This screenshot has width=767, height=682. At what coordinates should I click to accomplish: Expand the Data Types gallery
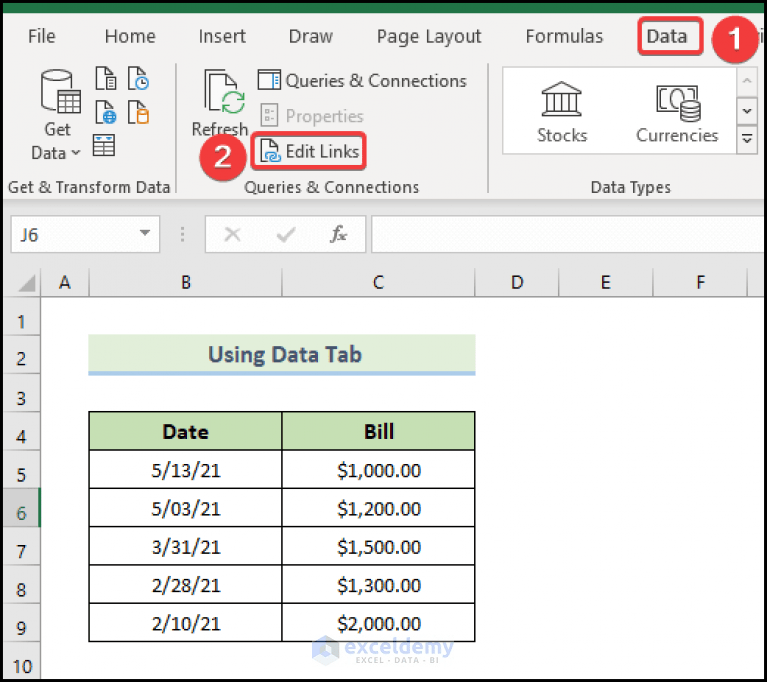[x=747, y=140]
